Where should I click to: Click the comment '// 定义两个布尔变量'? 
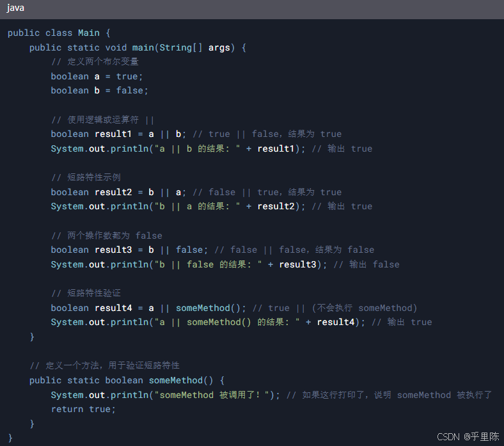(x=95, y=61)
